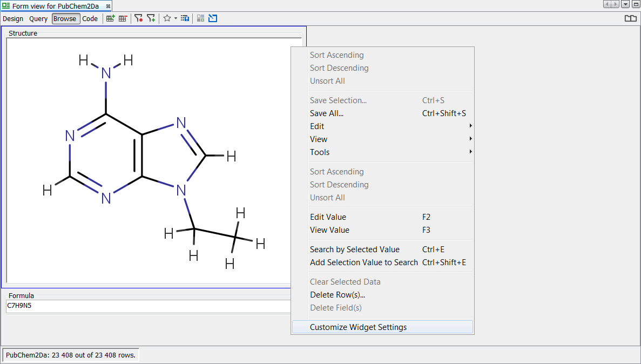Click the delete row table icon

click(x=123, y=18)
